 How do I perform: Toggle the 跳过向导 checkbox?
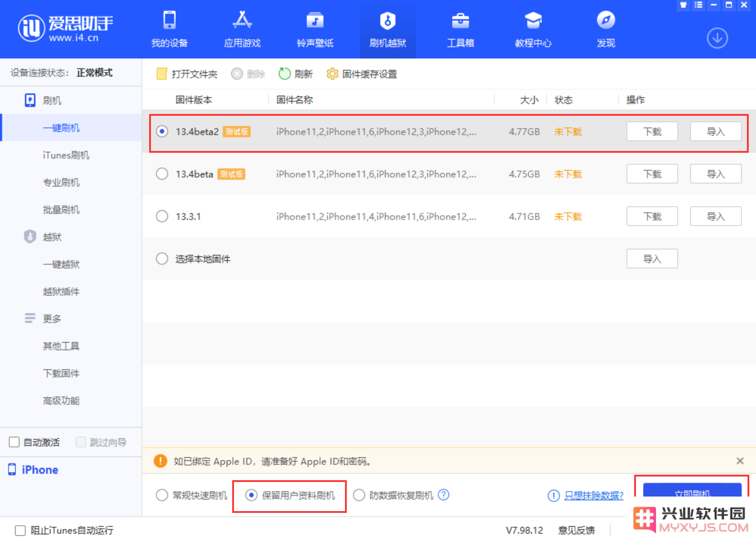coord(81,443)
